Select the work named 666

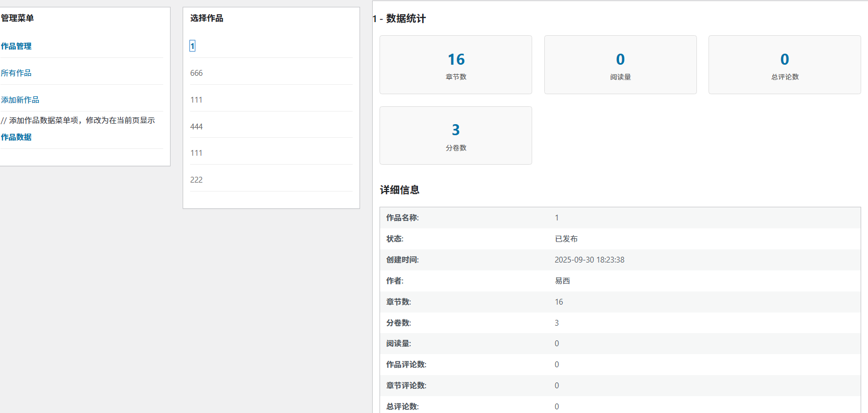tap(196, 73)
